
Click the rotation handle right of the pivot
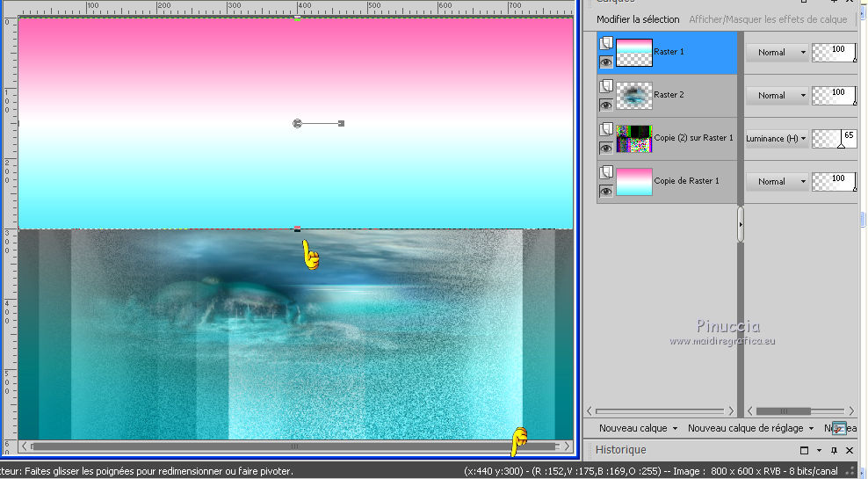pyautogui.click(x=342, y=124)
